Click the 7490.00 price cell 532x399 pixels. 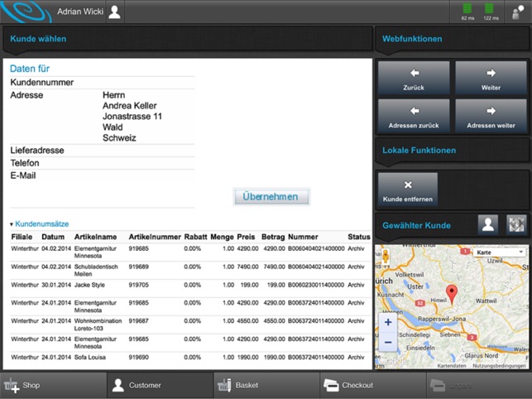(247, 267)
